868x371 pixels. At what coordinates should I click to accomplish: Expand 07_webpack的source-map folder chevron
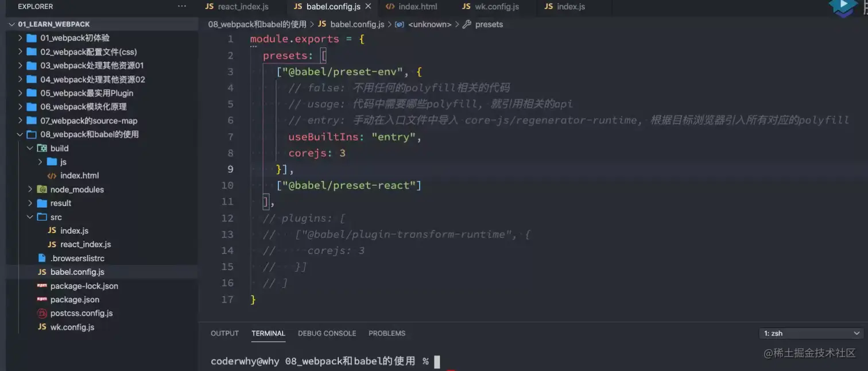click(20, 121)
